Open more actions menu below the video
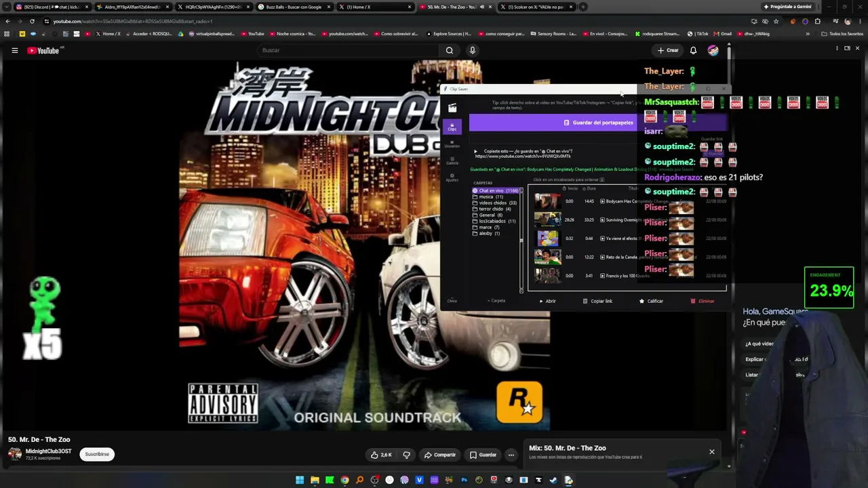This screenshot has height=488, width=868. 511,455
